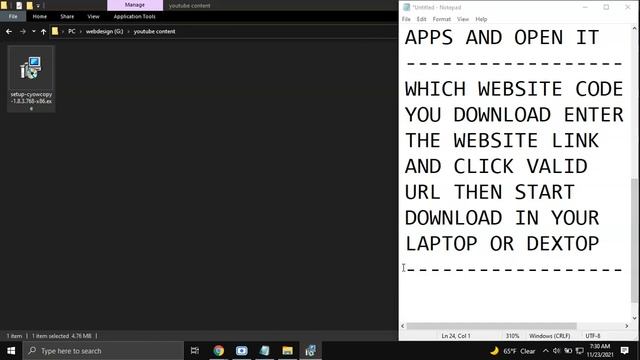
Task: Go up one folder level
Action: 43,31
